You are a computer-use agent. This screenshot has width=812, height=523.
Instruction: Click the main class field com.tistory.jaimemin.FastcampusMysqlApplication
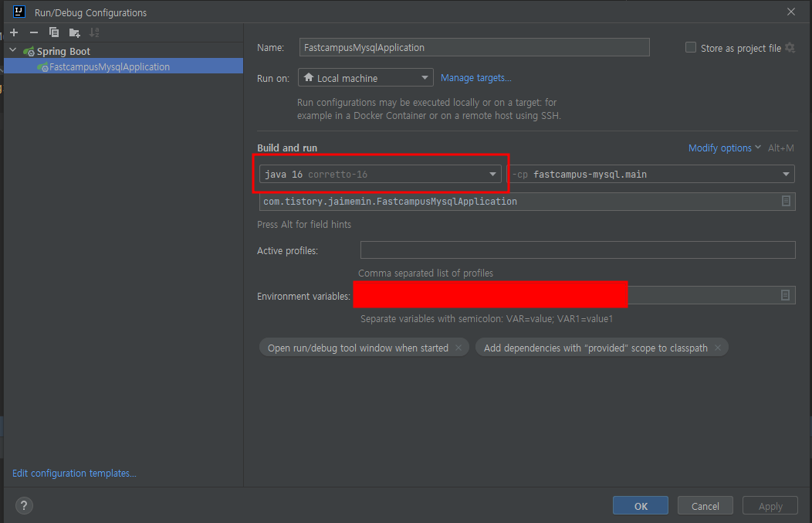click(x=527, y=201)
